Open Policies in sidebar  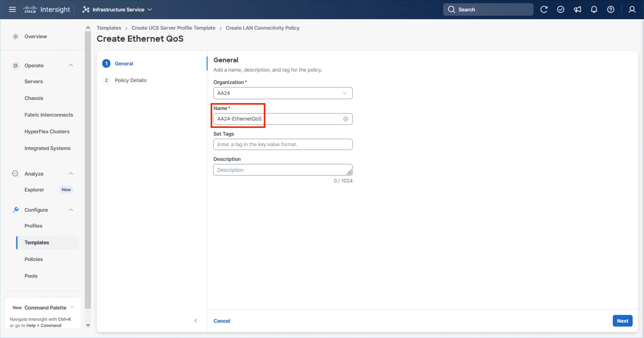33,259
